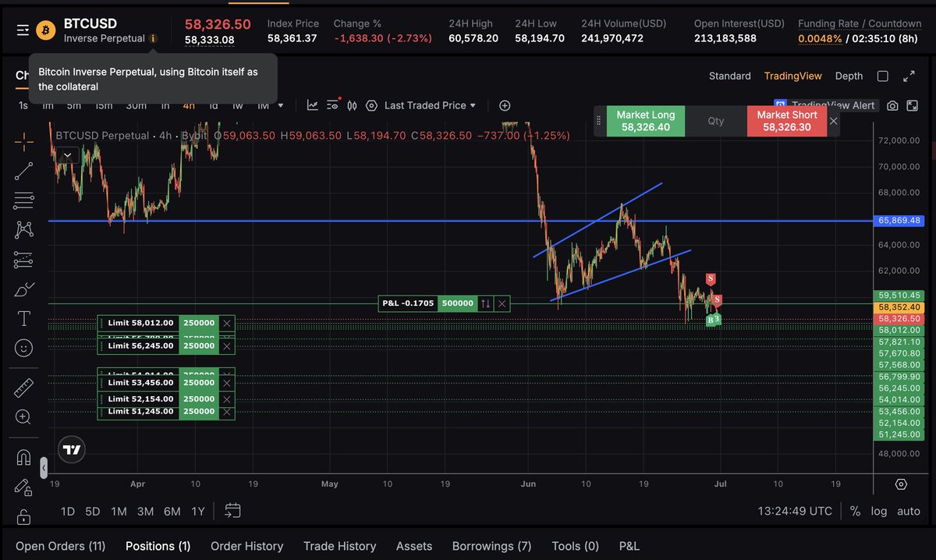This screenshot has width=936, height=560.
Task: Switch to TradingView chart view
Action: pos(792,76)
